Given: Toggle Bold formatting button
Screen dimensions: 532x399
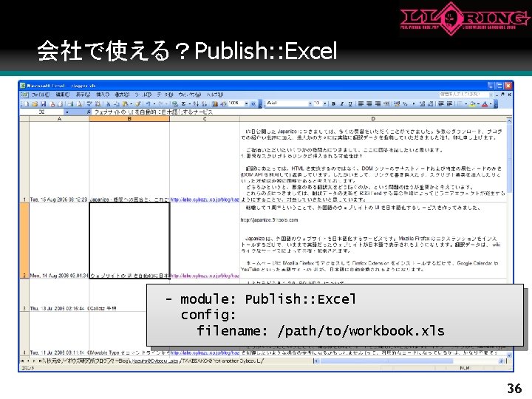Looking at the screenshot, I should (333, 104).
